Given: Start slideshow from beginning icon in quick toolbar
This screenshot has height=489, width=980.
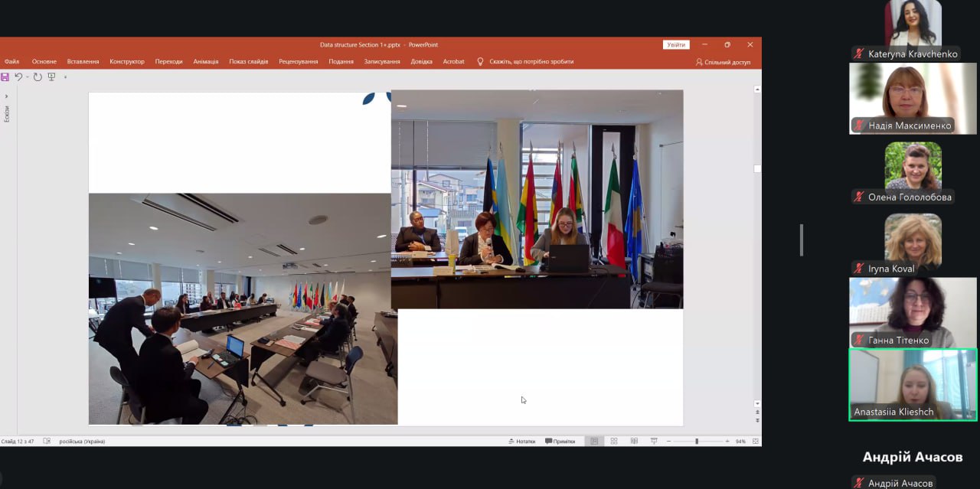Looking at the screenshot, I should 51,77.
